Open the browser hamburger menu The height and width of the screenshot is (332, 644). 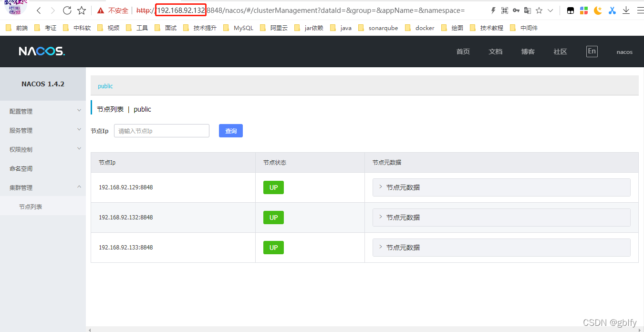(640, 10)
